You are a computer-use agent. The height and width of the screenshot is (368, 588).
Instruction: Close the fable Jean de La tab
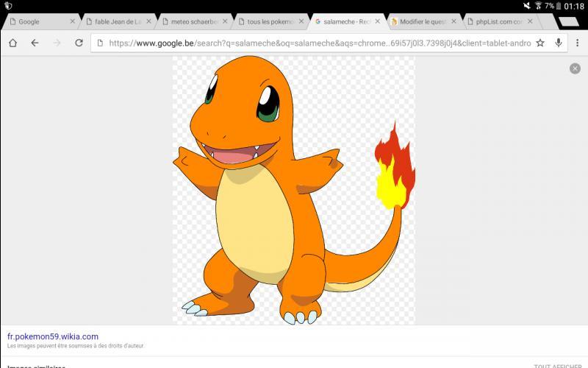coord(148,21)
